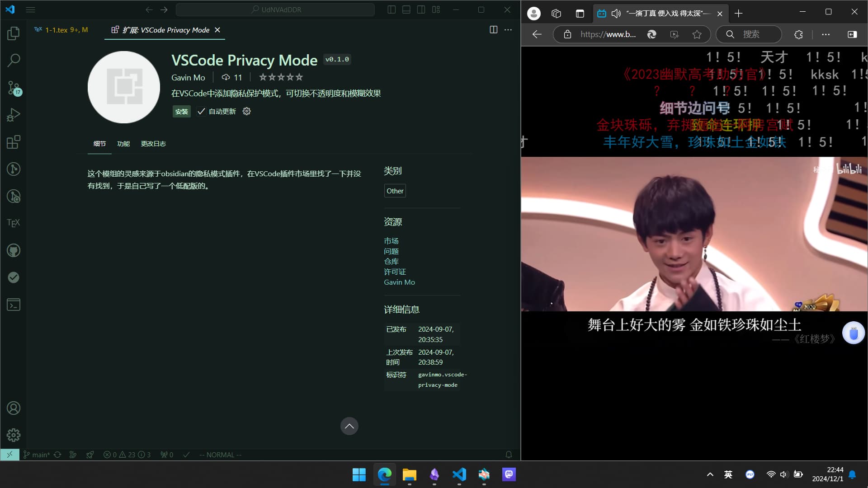Open the 许可证 license link
The width and height of the screenshot is (868, 488).
click(x=395, y=272)
